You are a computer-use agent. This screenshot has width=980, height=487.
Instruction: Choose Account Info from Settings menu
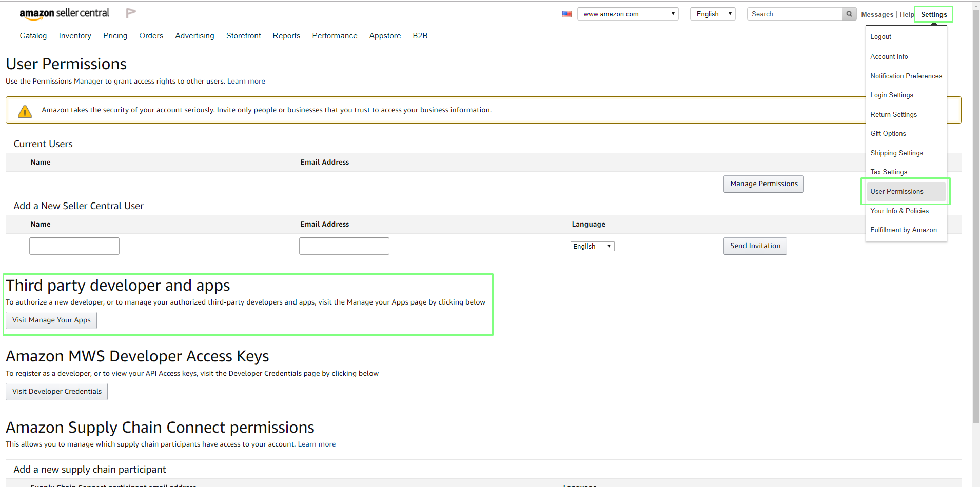(x=889, y=57)
